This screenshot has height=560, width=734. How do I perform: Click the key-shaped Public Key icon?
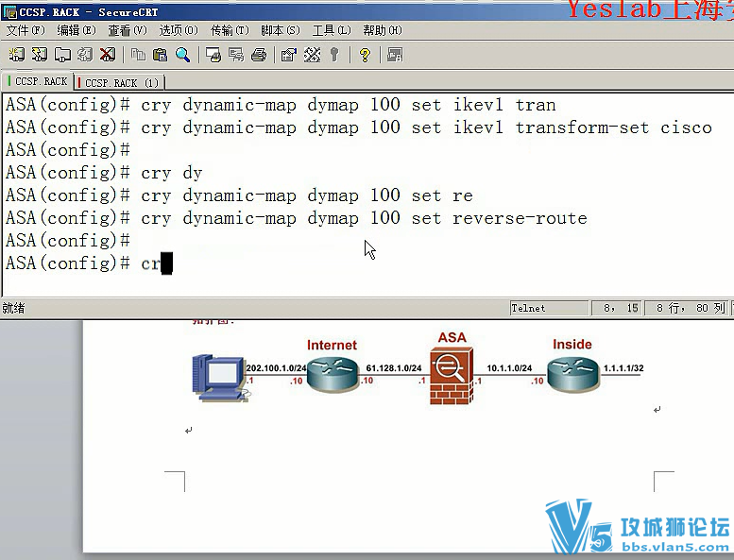333,55
